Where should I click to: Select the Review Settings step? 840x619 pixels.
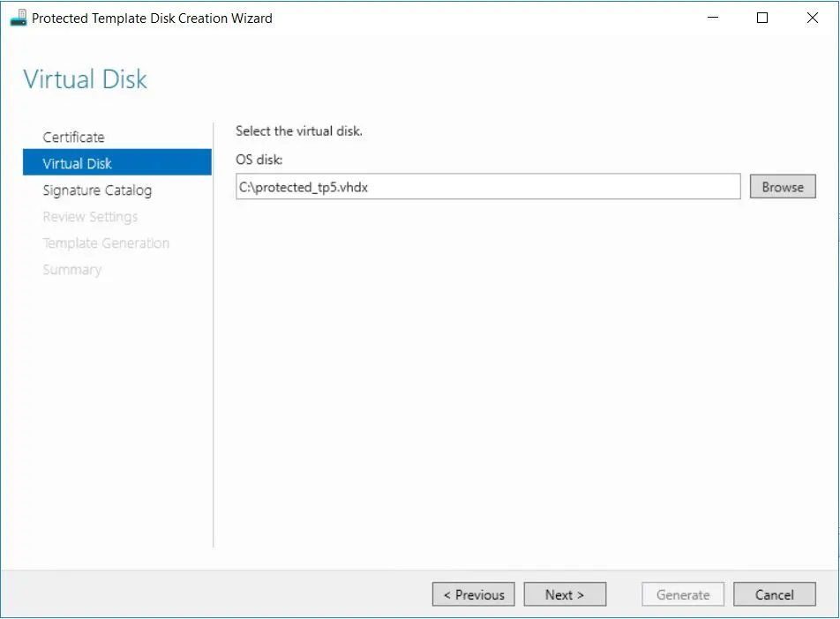[90, 217]
